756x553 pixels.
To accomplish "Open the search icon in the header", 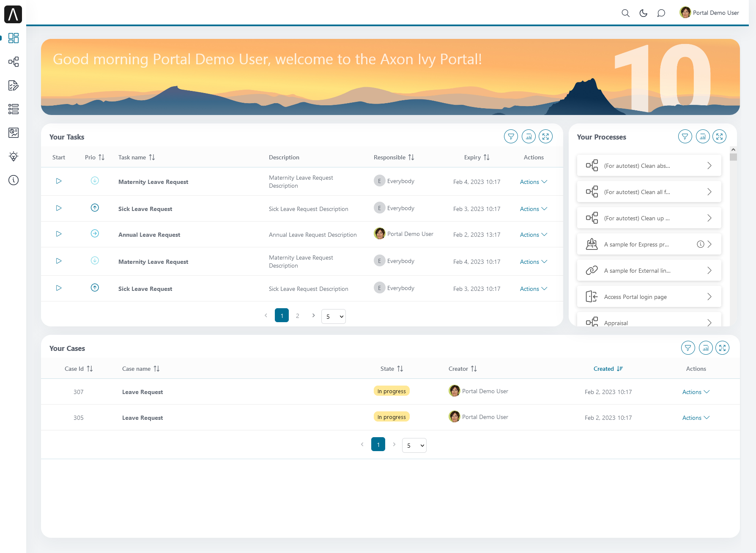I will [x=625, y=13].
